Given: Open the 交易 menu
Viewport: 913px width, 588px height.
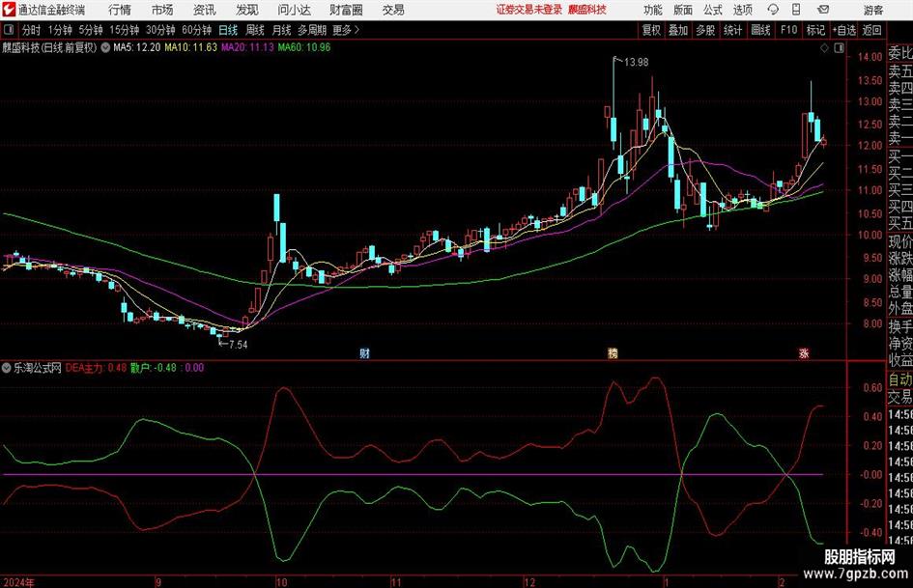Looking at the screenshot, I should point(393,10).
